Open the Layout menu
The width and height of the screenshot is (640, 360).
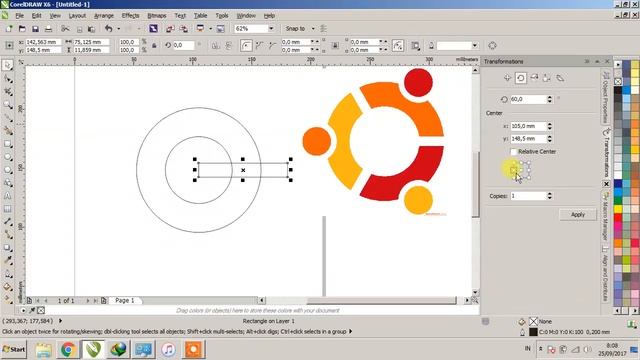click(77, 16)
